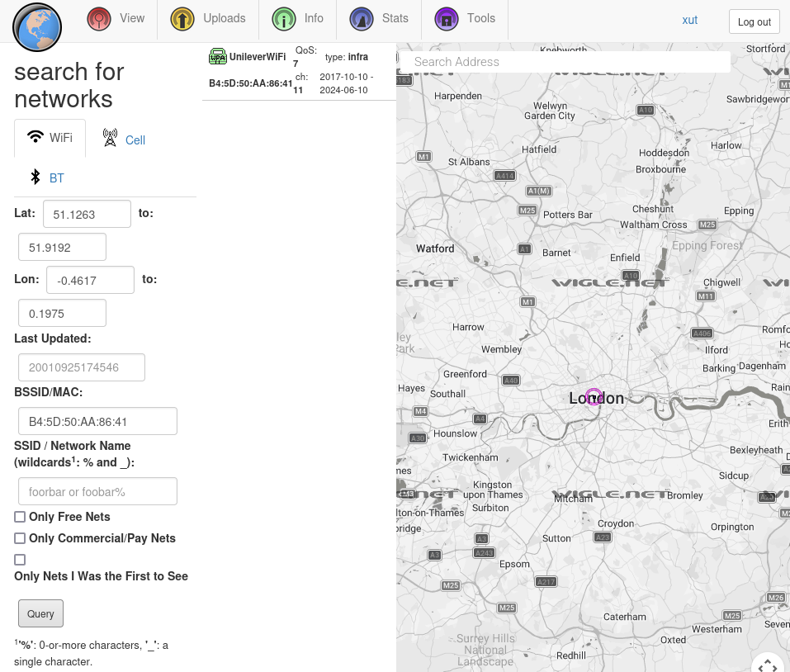Click the result MAC B4:5D:50:AA:86:41
This screenshot has height=672, width=790.
point(250,83)
